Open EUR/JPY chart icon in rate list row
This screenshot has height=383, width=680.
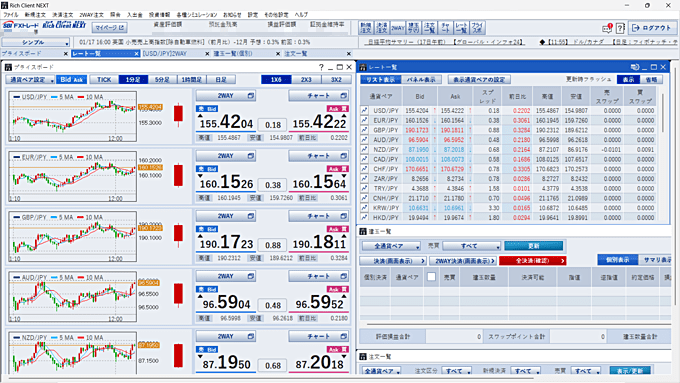point(364,120)
